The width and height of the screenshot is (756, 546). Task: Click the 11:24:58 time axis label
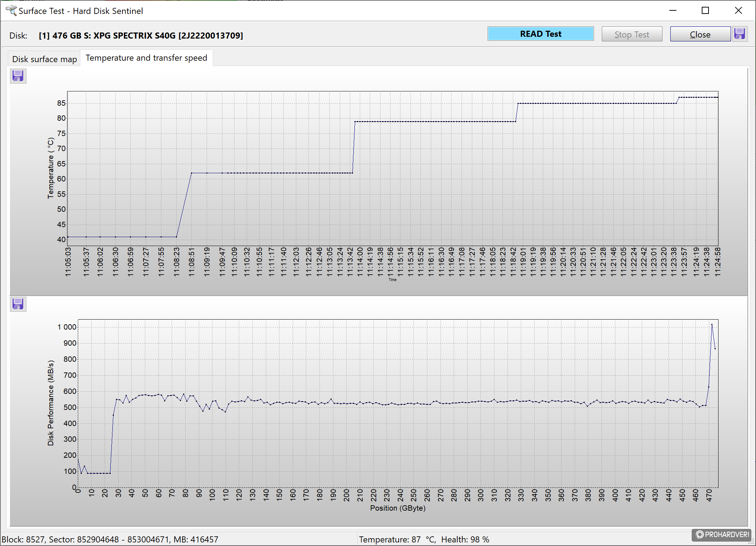[x=718, y=262]
